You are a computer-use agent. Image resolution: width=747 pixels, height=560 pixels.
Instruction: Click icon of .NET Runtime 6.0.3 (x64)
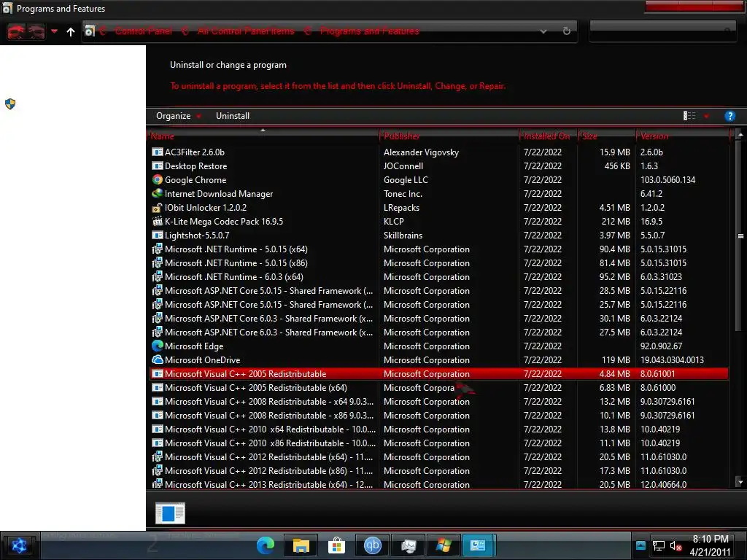(158, 276)
